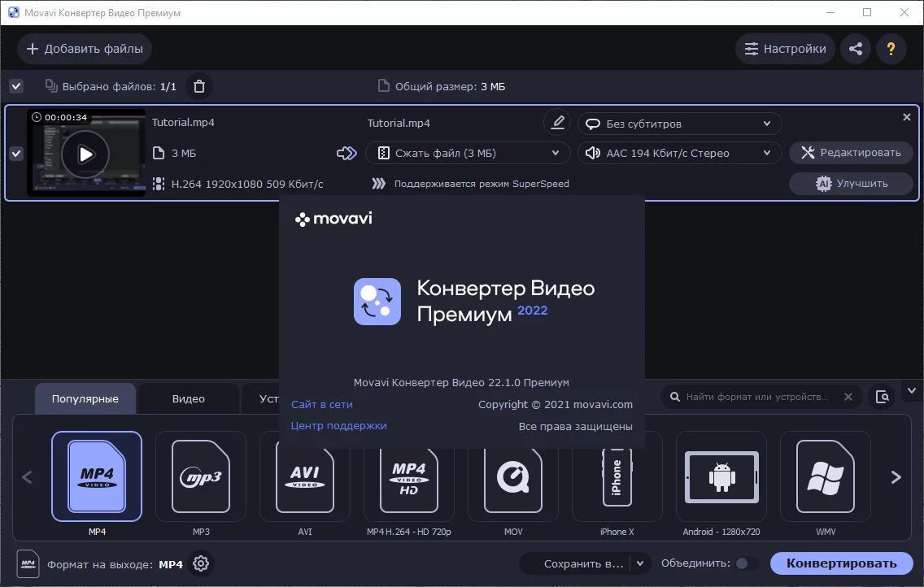
Task: Expand the Save to dropdown arrow
Action: 640,563
